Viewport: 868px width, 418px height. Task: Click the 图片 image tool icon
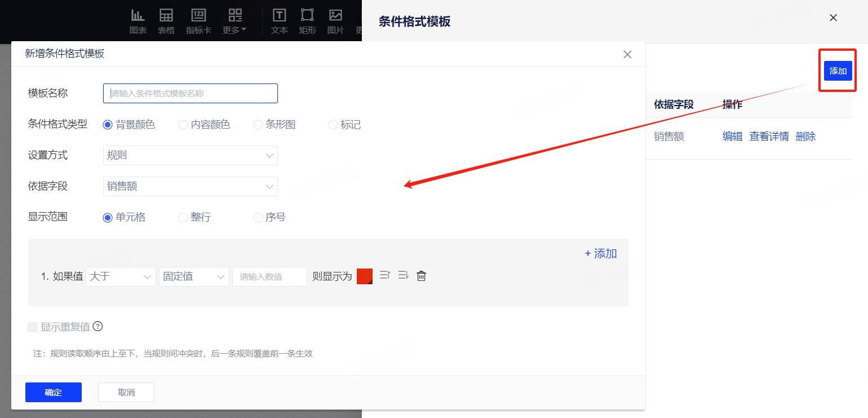click(335, 16)
